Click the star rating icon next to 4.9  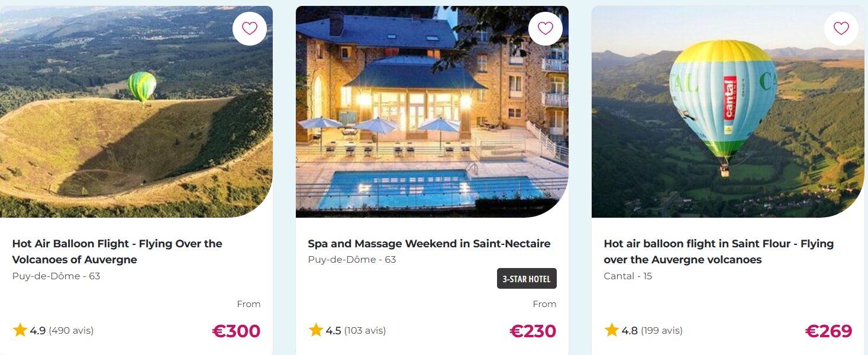coord(20,330)
